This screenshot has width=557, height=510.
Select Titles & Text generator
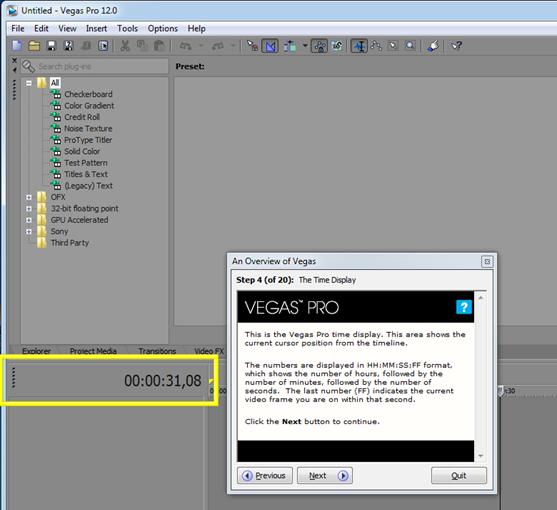coord(86,174)
